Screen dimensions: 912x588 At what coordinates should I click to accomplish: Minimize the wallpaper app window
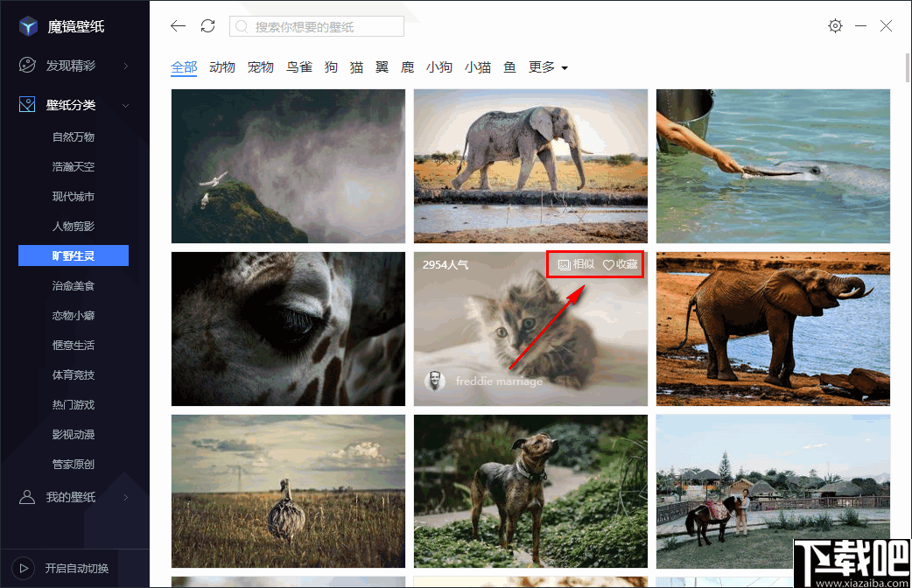tap(861, 26)
